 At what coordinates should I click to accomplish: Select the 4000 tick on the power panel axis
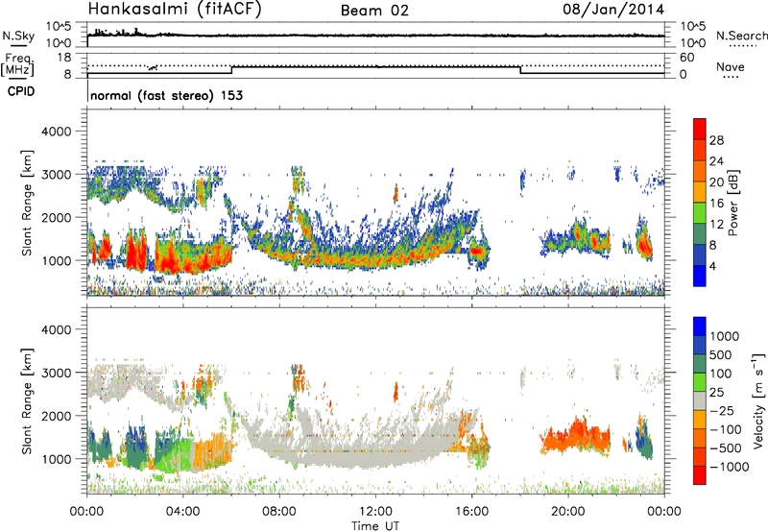pyautogui.click(x=57, y=132)
